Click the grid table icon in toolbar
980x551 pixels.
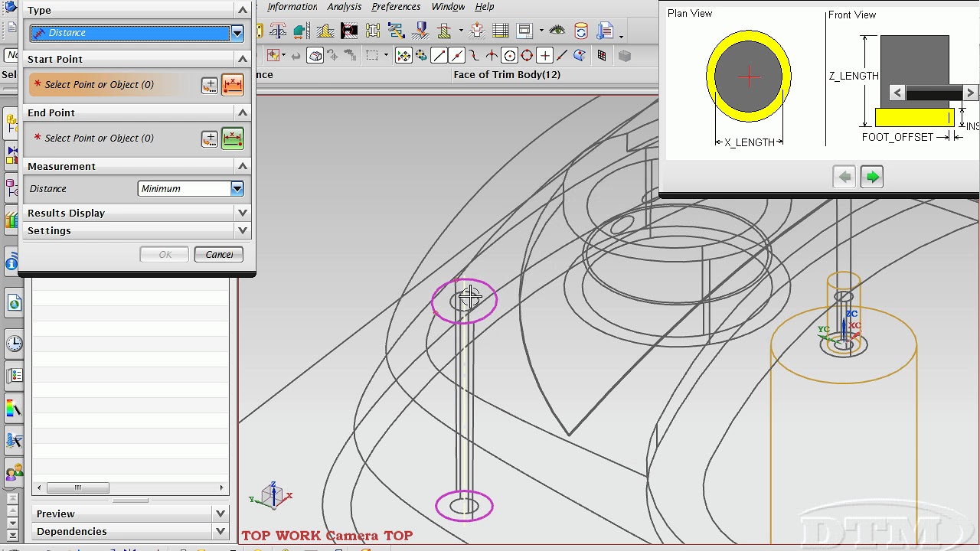point(500,31)
